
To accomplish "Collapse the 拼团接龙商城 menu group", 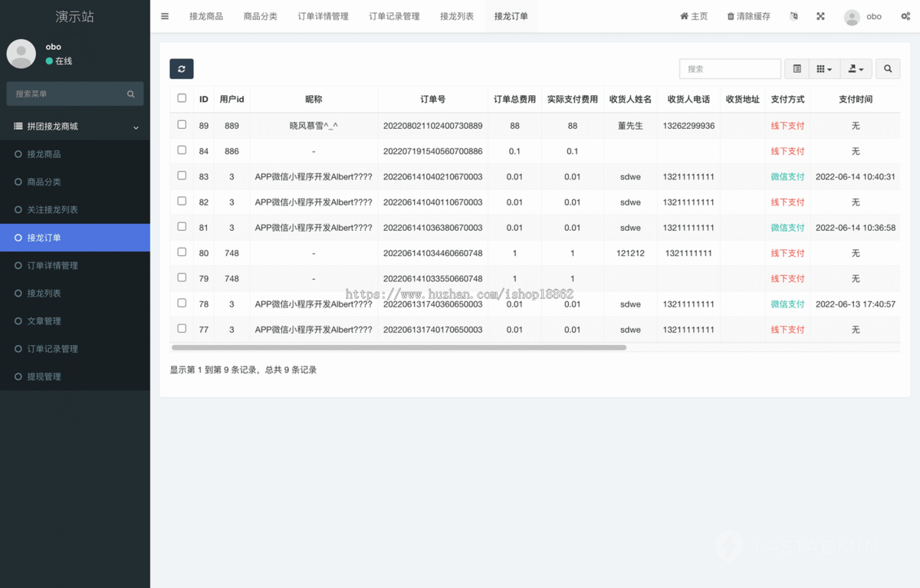I will point(74,126).
